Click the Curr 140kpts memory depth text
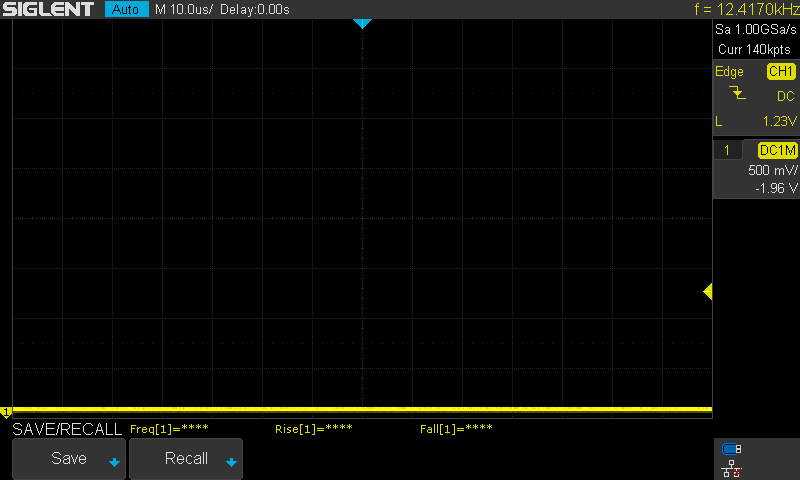Screen dimensions: 800x480 pyautogui.click(x=754, y=49)
